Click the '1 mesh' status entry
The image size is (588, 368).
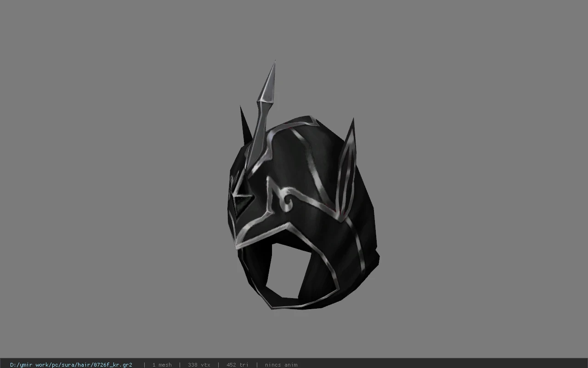(x=162, y=365)
